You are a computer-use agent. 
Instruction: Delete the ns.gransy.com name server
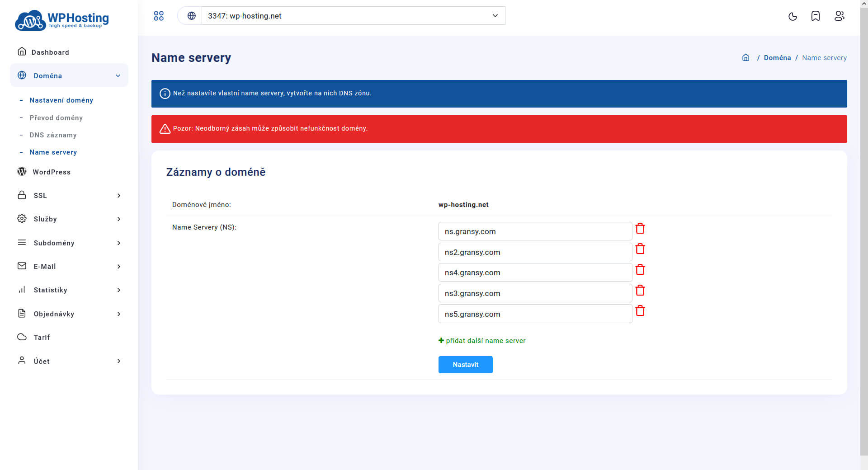pos(640,228)
